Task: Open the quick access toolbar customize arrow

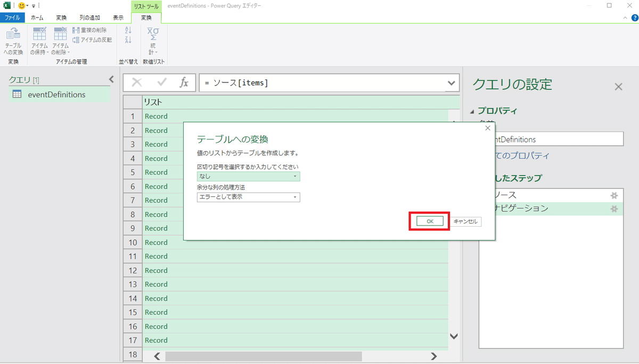Action: (34, 5)
